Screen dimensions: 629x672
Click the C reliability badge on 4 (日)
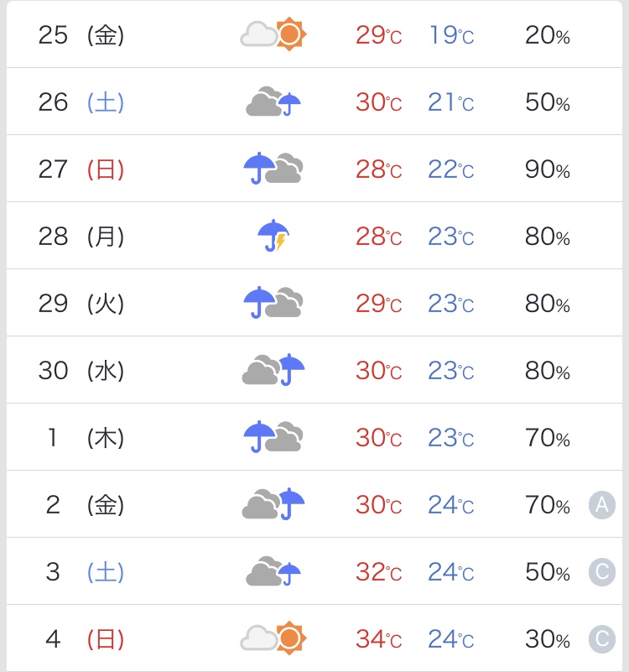602,639
